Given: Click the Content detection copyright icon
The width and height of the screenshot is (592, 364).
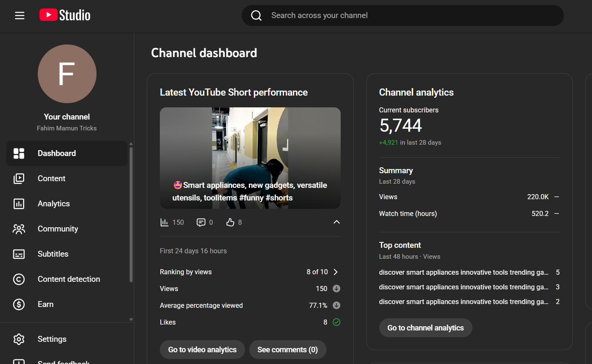Looking at the screenshot, I should pyautogui.click(x=19, y=279).
